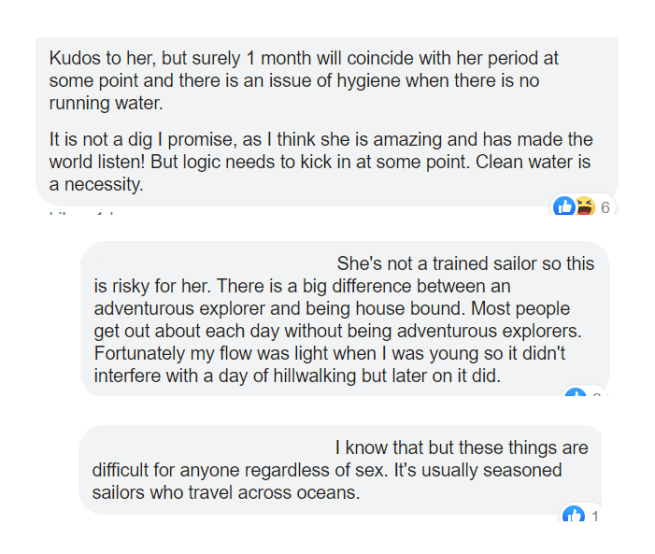Click the blue Like reaction icon on the Kudos comment

tap(564, 207)
